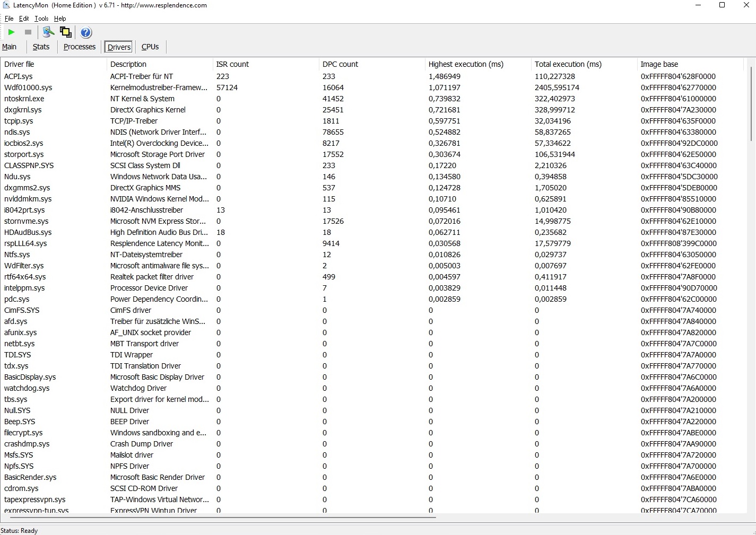This screenshot has width=756, height=535.
Task: Sort by Total execution (ms) column header
Action: [584, 64]
